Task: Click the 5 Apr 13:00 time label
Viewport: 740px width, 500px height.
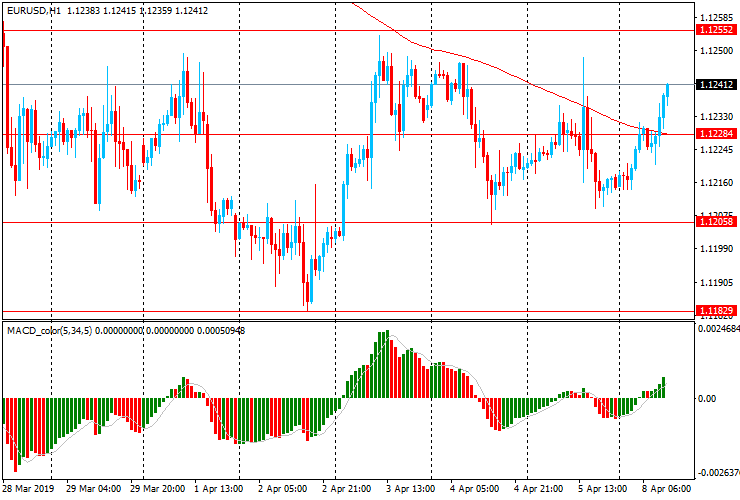Action: point(603,488)
